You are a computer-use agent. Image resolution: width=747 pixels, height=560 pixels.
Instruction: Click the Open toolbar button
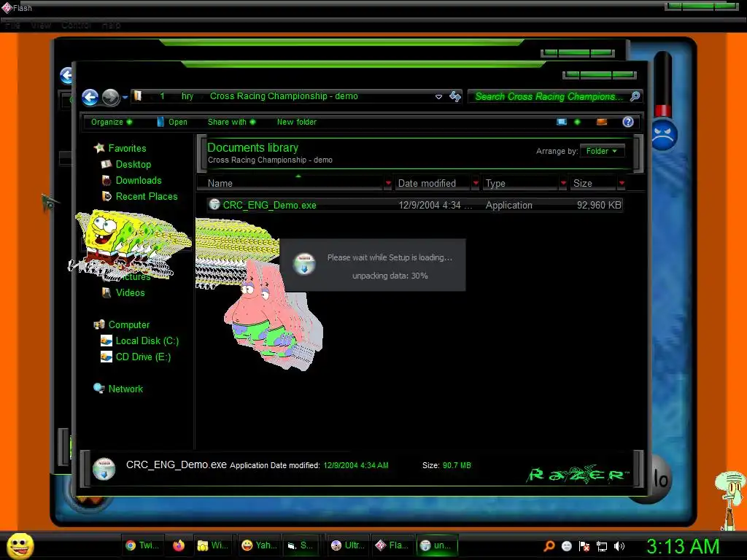coord(172,122)
